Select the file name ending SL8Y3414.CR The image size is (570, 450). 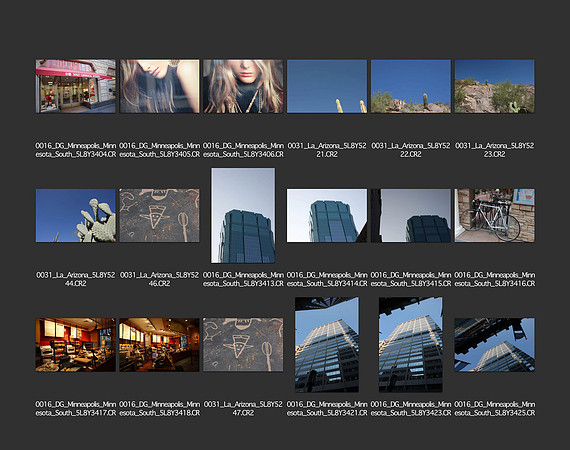327,279
